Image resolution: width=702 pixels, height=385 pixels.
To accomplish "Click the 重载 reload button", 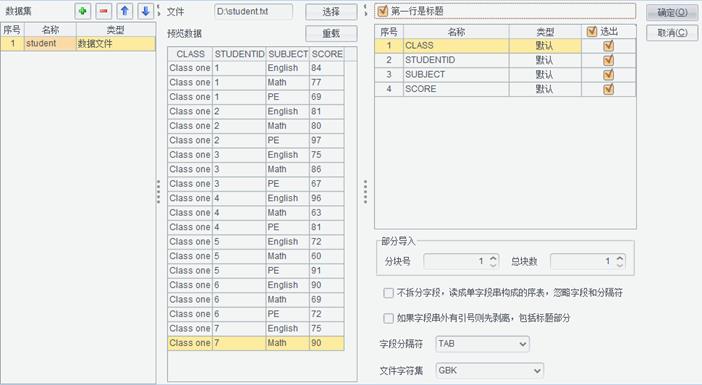I will point(331,33).
